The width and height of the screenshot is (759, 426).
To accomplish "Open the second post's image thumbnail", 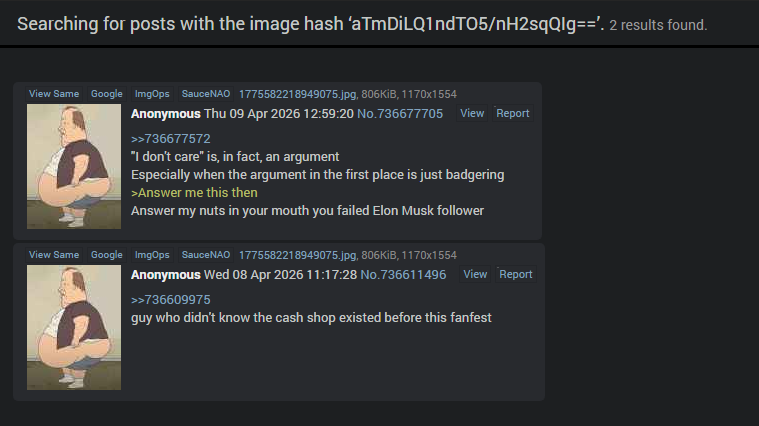I will (74, 328).
